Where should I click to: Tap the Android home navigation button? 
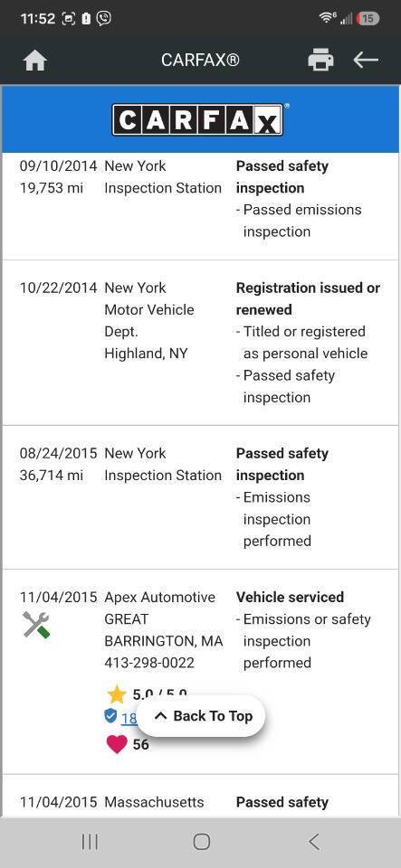(201, 842)
